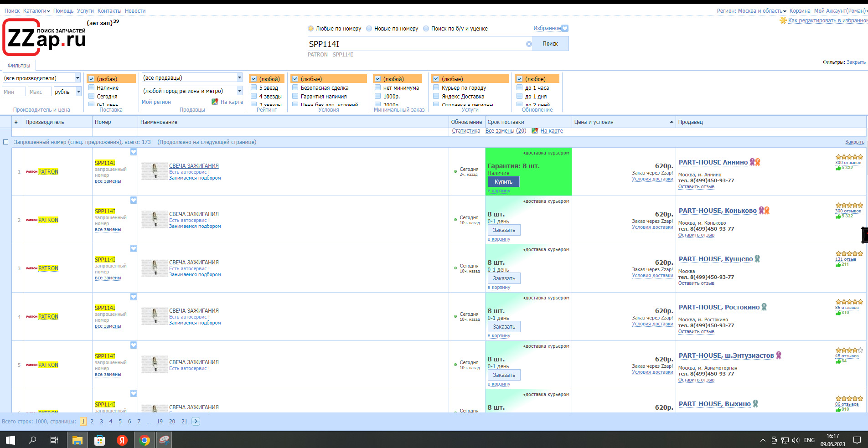Click the favorites heart icon next to Избранное

[565, 28]
